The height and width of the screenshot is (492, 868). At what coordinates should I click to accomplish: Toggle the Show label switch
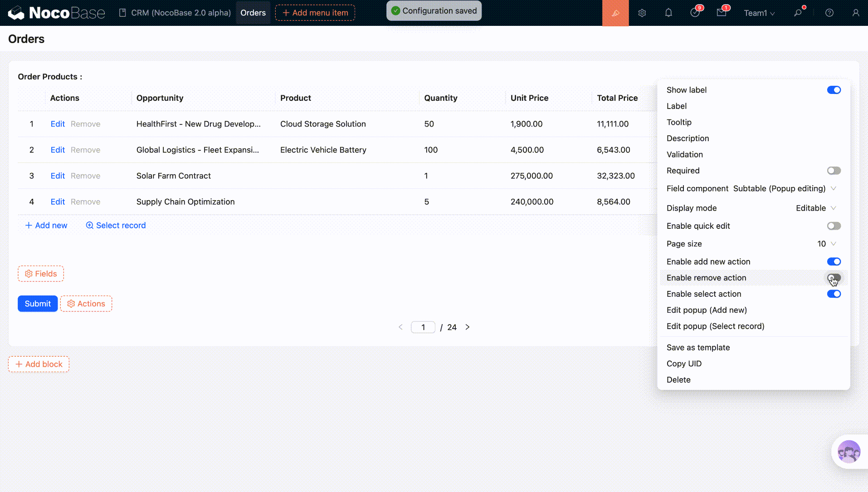pos(834,90)
